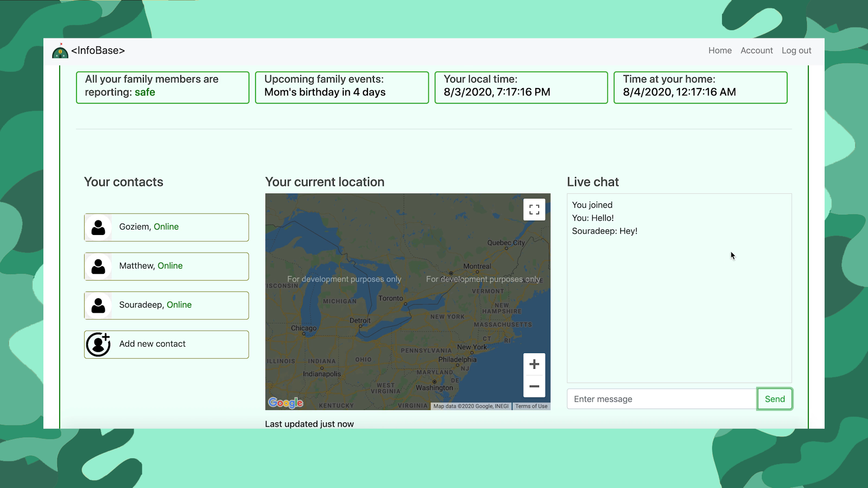The image size is (868, 488).
Task: Open Terms of Use link
Action: click(531, 406)
